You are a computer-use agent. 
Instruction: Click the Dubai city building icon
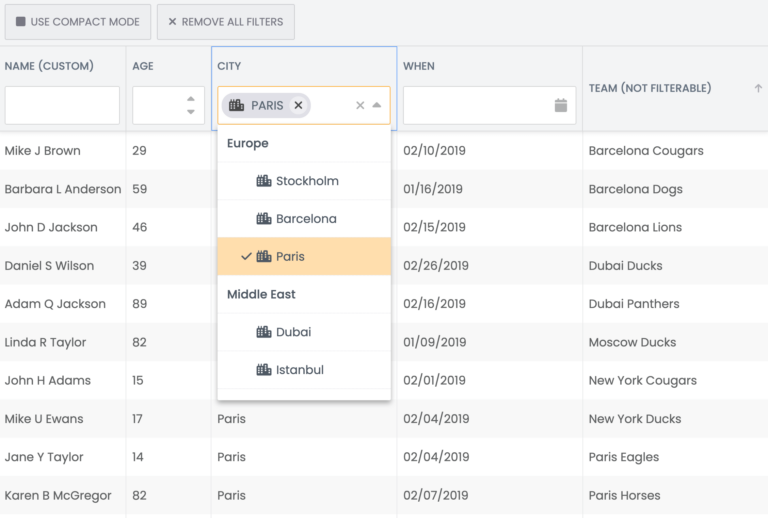coord(264,332)
